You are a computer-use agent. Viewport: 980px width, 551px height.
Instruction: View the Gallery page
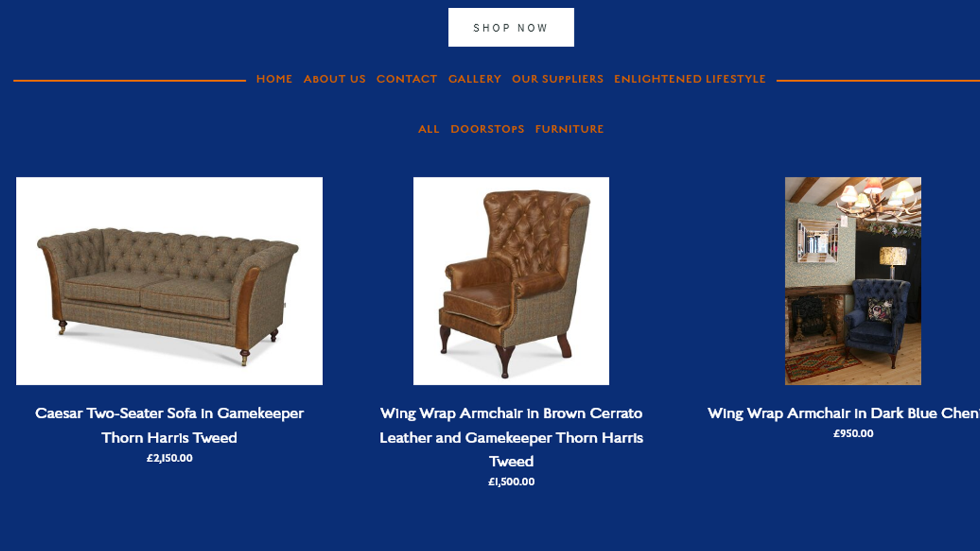coord(475,79)
